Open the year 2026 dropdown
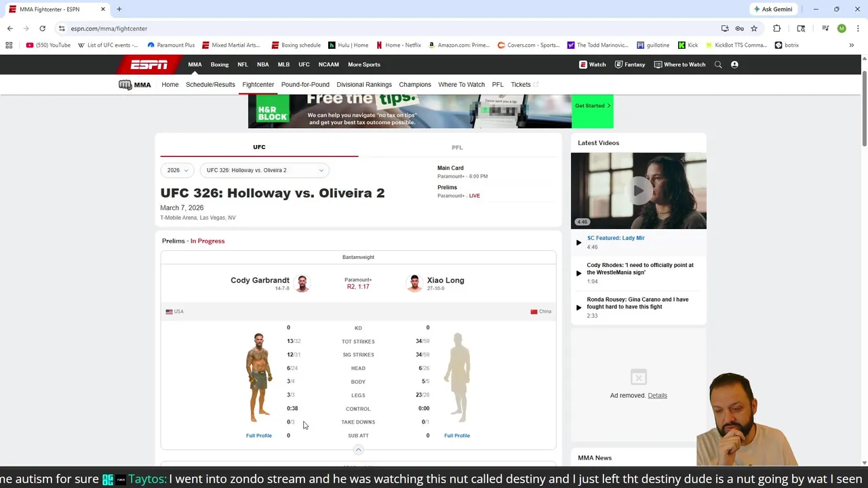 [178, 170]
